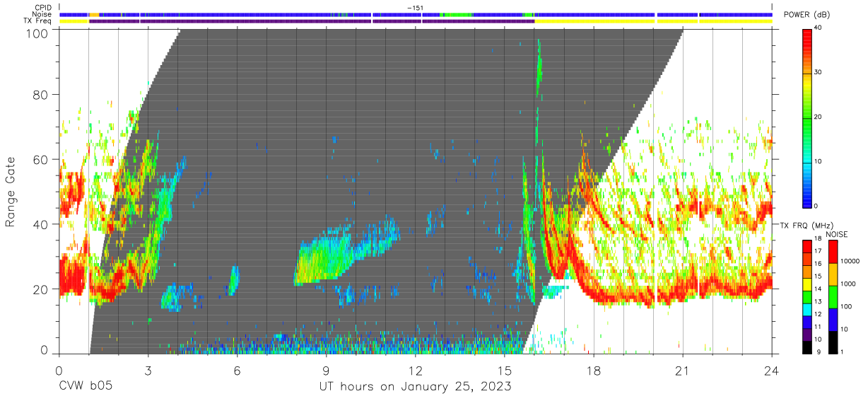Click the Range Gate y-axis title
The width and height of the screenshot is (868, 401).
click(x=11, y=192)
